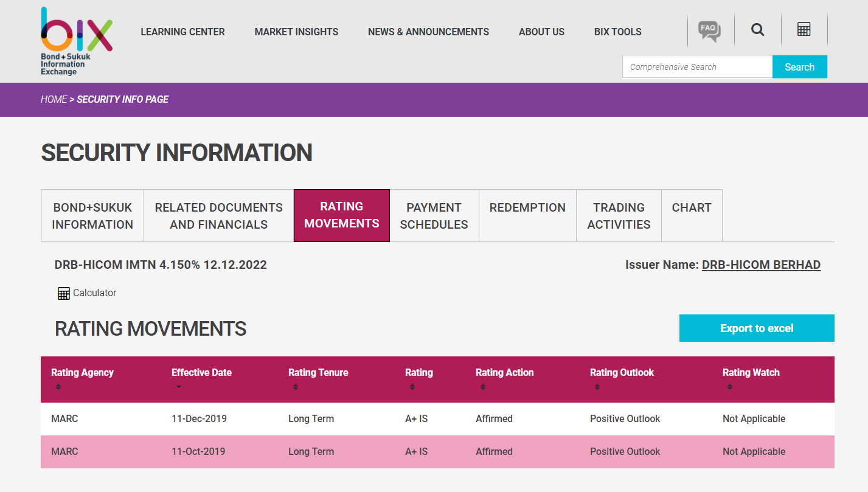Open DRB-HICOM BERHAD issuer link
The width and height of the screenshot is (868, 492).
coord(761,265)
